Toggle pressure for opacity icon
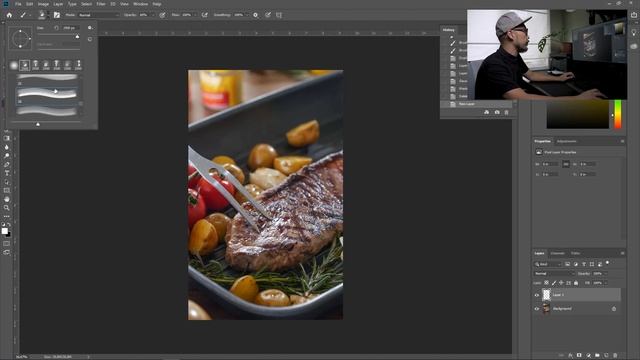640x360 pixels. pos(162,15)
